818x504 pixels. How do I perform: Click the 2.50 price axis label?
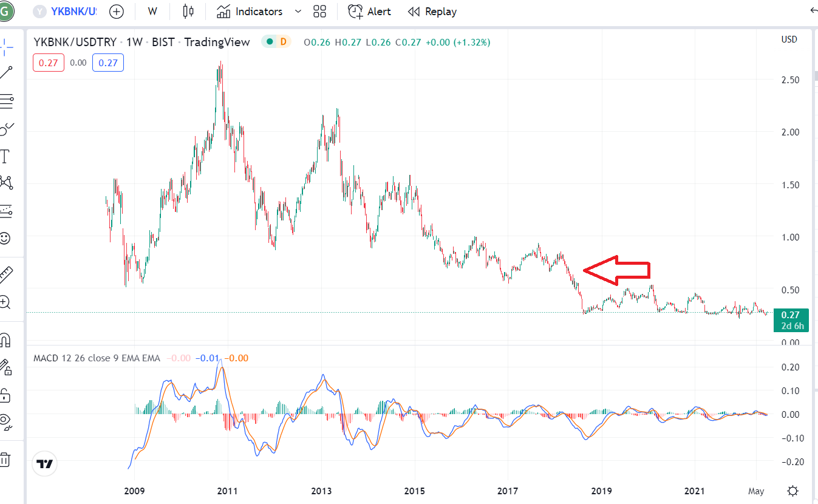[789, 80]
